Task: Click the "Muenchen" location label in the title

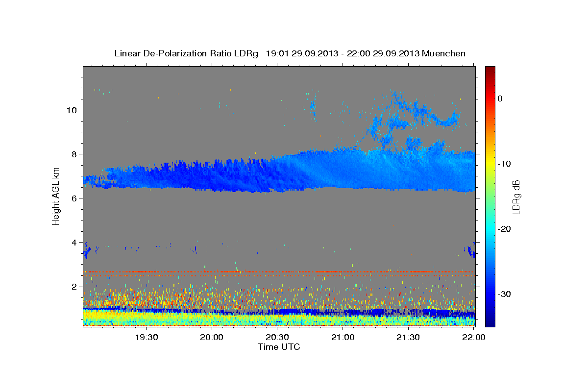Action: point(444,53)
